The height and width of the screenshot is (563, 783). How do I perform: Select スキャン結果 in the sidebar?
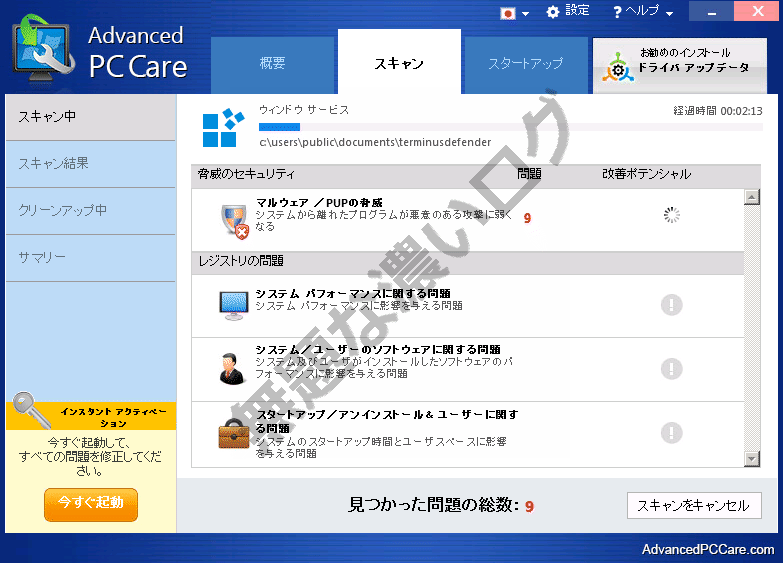click(90, 164)
